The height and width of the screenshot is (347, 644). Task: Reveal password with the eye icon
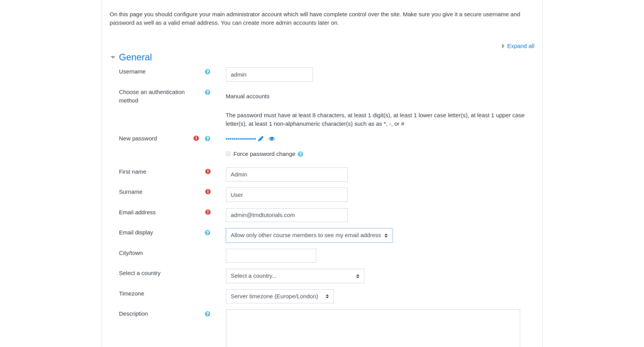click(x=272, y=139)
